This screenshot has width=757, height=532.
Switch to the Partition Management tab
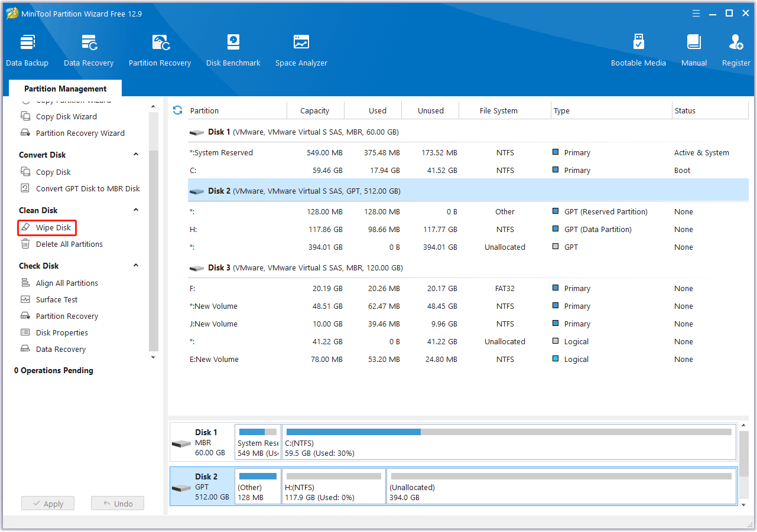click(65, 89)
